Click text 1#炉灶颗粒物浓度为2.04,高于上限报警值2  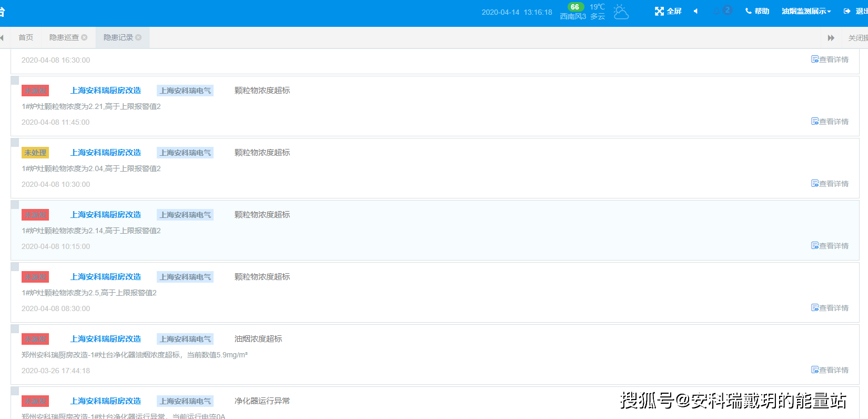(91, 168)
